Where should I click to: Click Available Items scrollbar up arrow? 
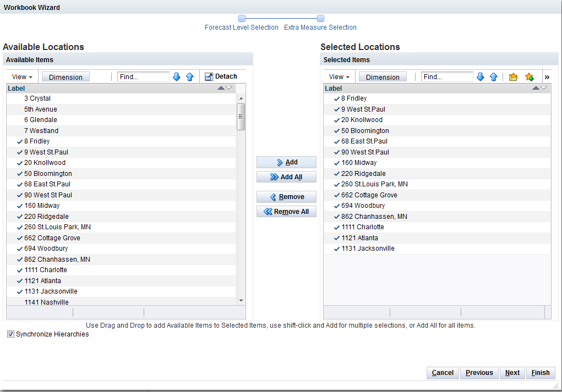241,98
